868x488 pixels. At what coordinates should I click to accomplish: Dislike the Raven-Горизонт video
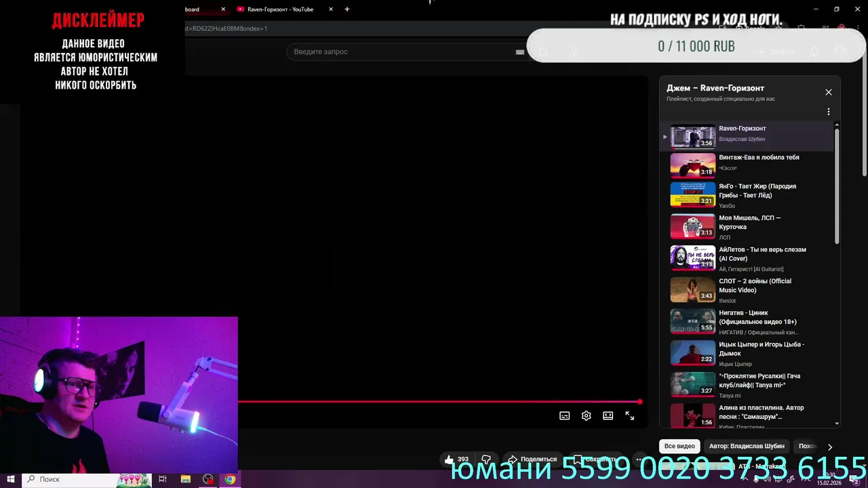point(486,460)
